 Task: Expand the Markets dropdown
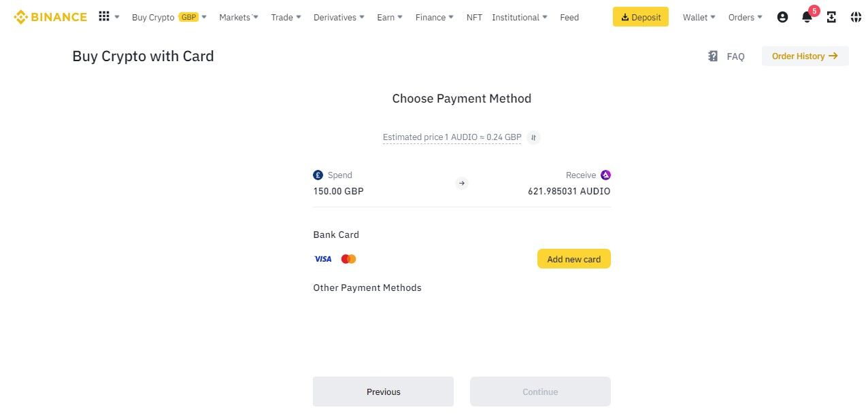(x=239, y=17)
